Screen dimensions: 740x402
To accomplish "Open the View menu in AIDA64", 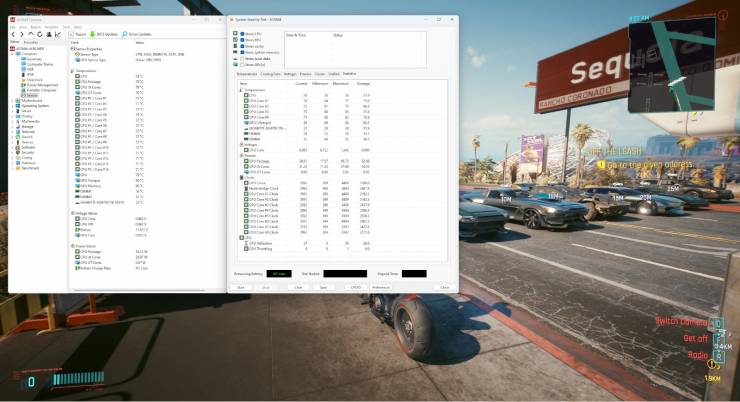I will click(x=23, y=27).
